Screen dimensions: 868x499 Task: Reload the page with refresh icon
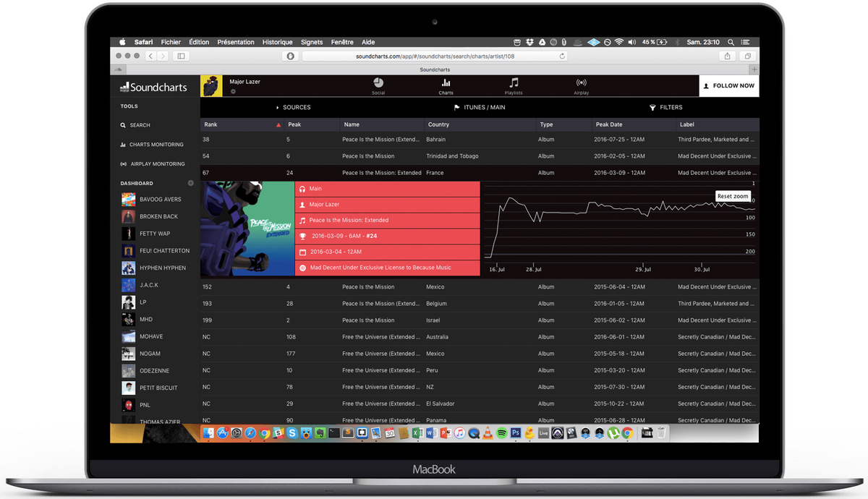562,56
